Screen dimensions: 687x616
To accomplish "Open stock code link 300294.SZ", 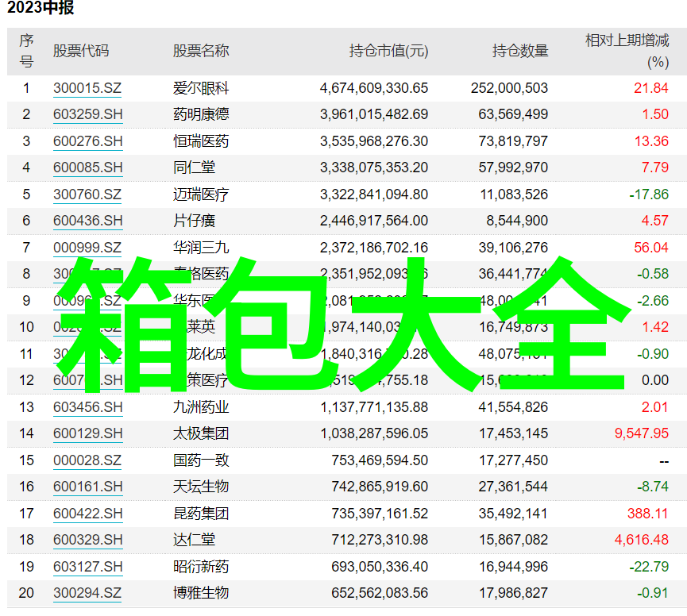I will (87, 593).
